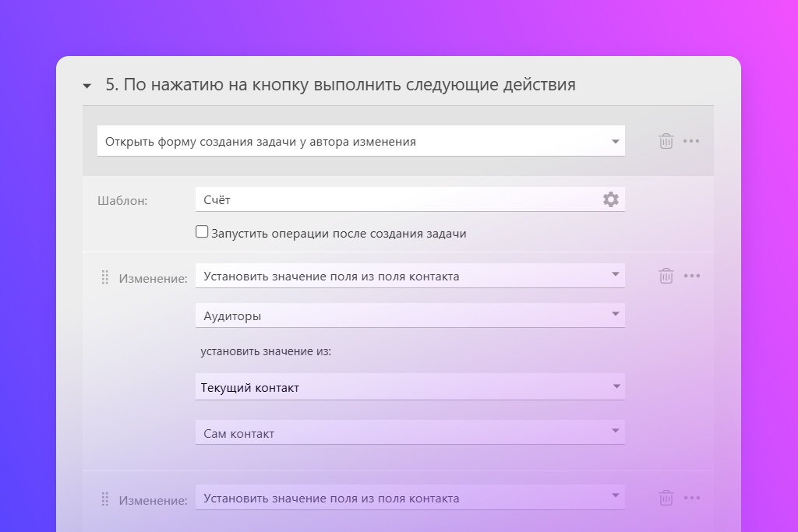Open more options for second Изменение
The height and width of the screenshot is (532, 798).
(691, 498)
